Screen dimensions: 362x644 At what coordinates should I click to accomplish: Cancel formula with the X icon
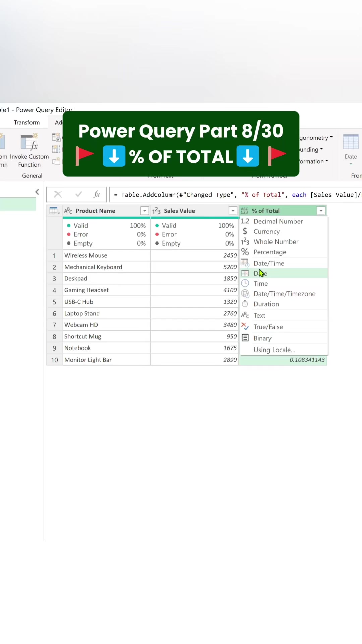pyautogui.click(x=58, y=194)
